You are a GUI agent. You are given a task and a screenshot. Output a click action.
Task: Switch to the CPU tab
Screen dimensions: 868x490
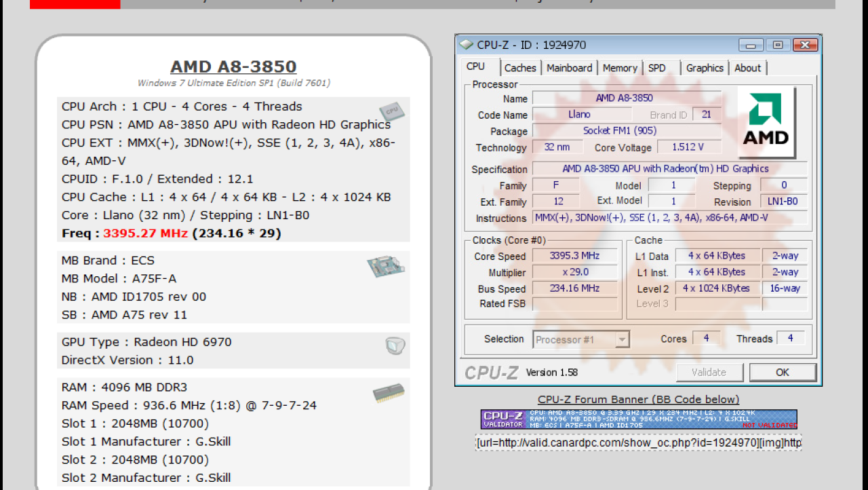(475, 67)
